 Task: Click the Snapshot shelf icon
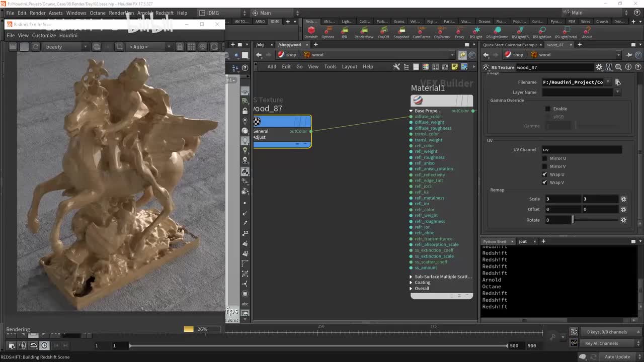click(401, 32)
